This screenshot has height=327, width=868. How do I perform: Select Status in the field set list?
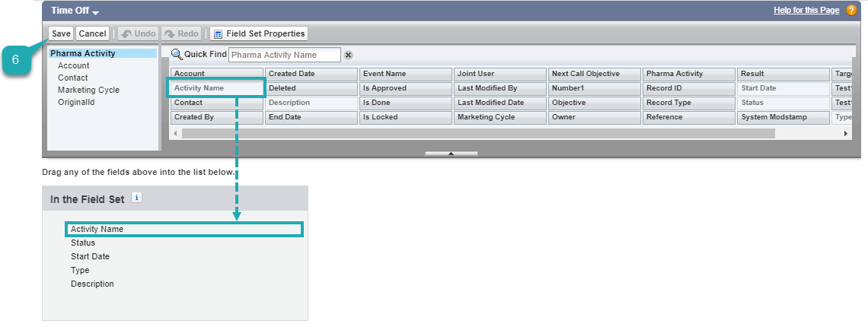click(83, 243)
